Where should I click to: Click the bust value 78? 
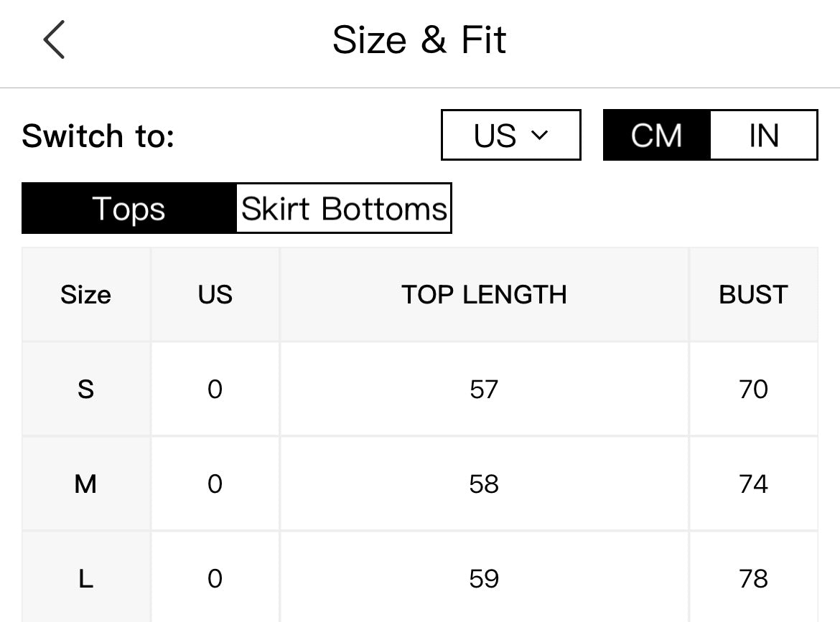[x=753, y=579]
